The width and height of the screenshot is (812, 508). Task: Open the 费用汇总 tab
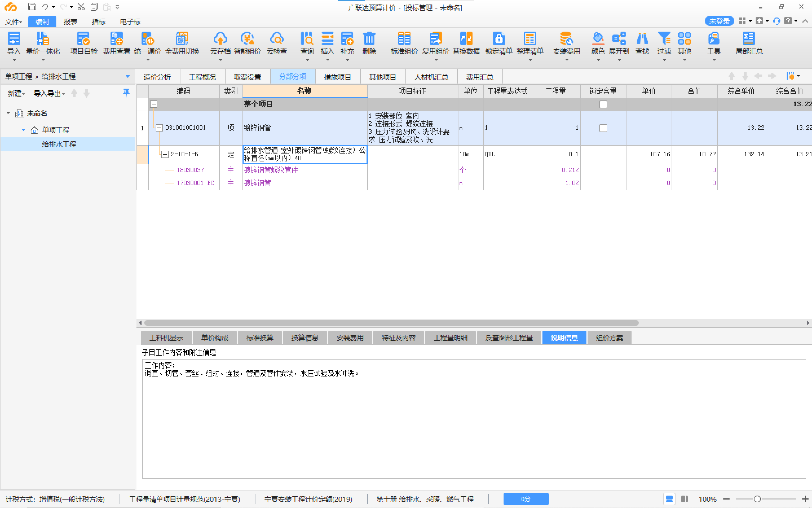480,77
